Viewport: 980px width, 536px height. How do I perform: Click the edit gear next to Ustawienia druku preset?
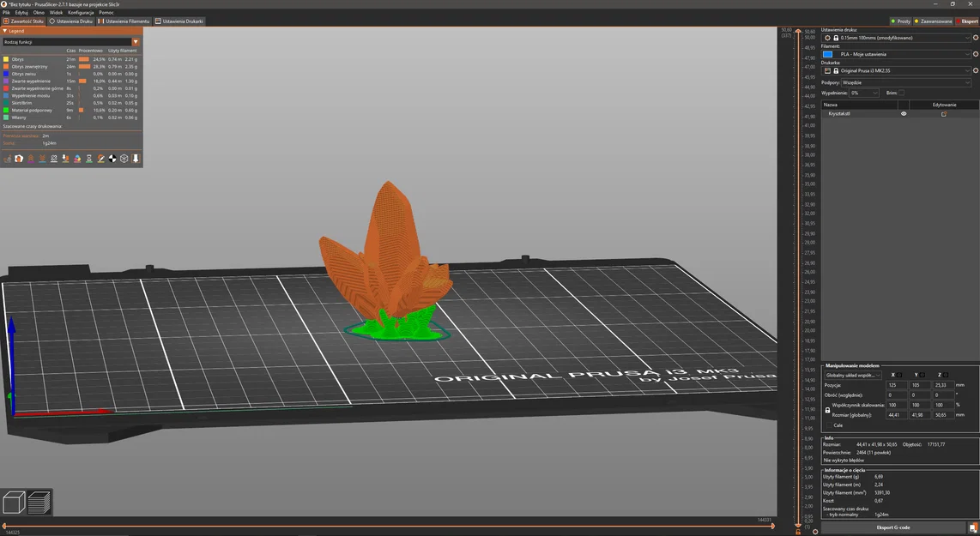(976, 38)
